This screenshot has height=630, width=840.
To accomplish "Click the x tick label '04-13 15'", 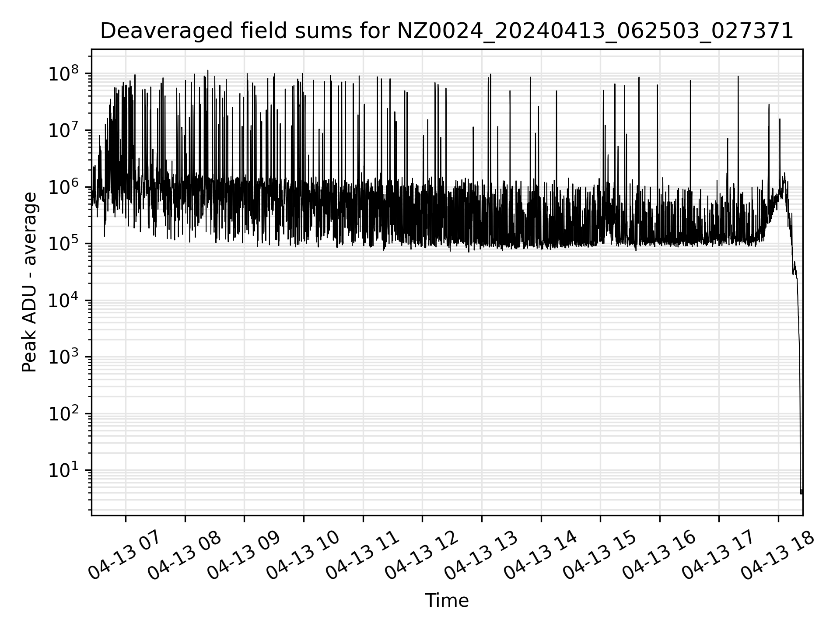I will click(599, 556).
